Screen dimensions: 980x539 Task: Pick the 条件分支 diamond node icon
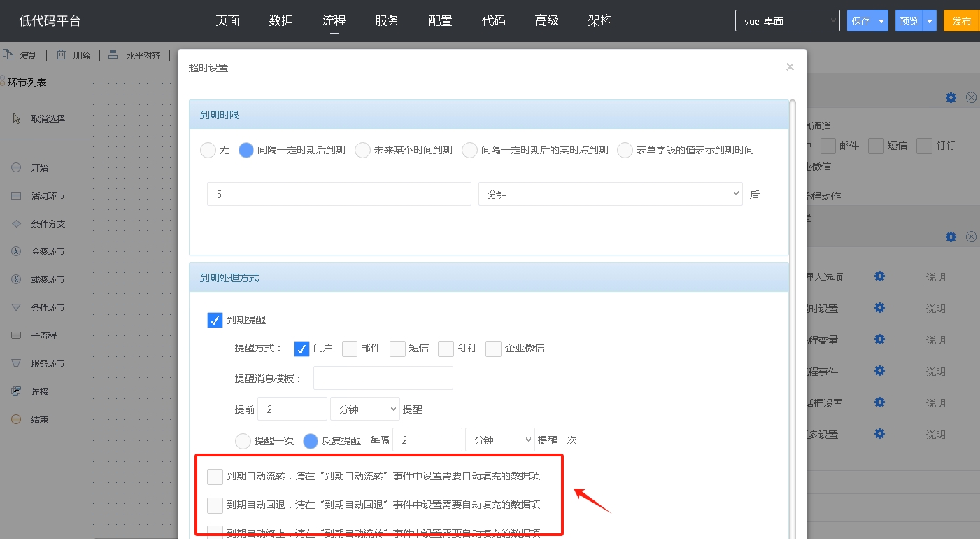16,223
